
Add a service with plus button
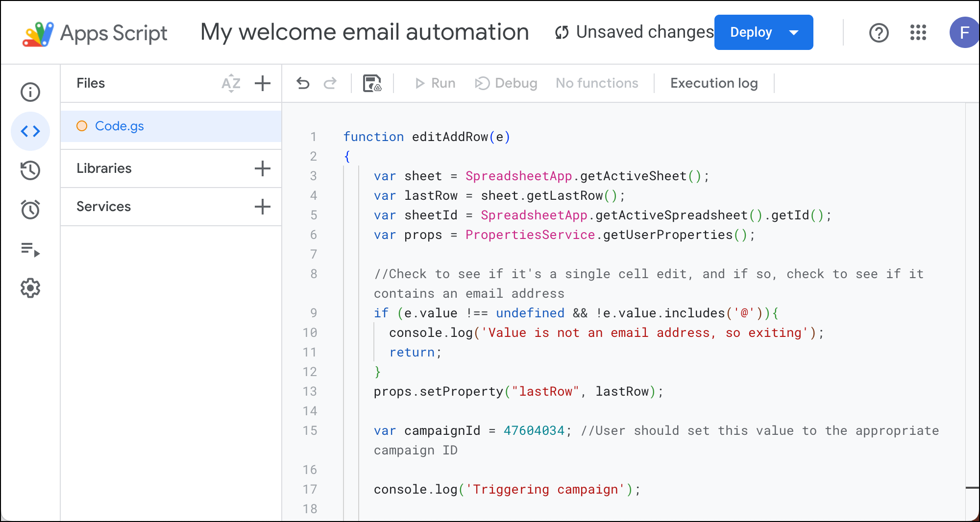(x=263, y=207)
